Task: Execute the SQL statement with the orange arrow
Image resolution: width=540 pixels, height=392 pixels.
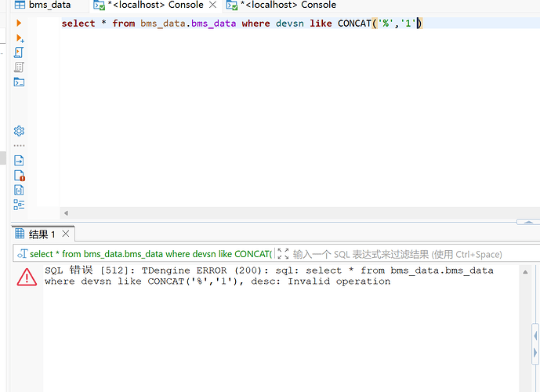Action: (19, 23)
